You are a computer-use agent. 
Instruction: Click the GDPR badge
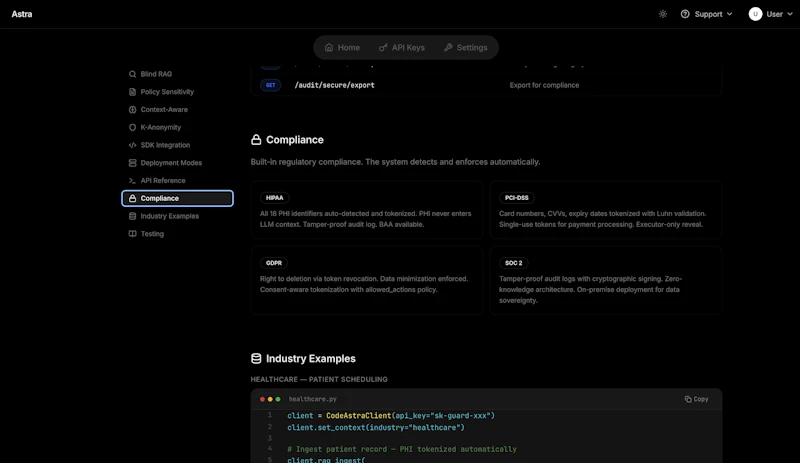[273, 263]
